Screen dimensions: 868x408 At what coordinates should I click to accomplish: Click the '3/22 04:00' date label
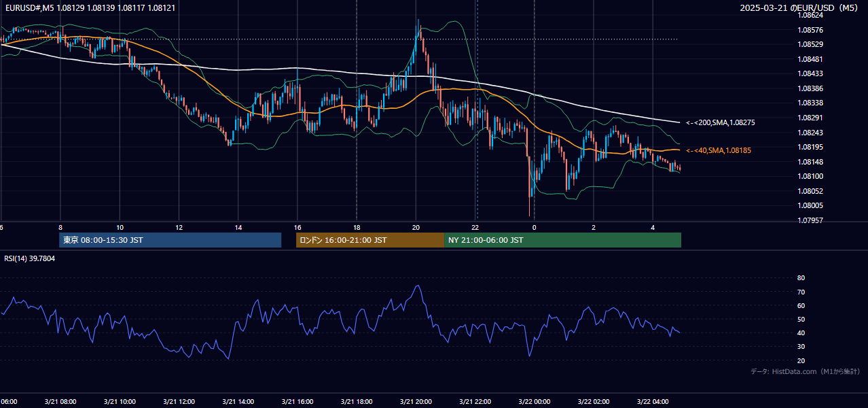[653, 401]
